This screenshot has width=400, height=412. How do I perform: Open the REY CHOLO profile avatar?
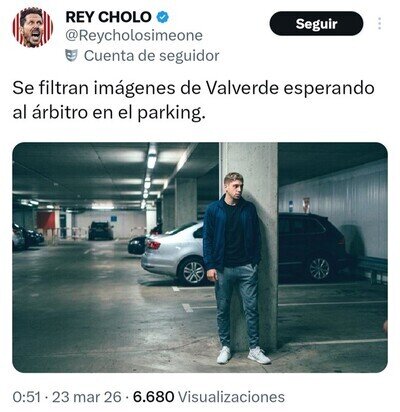pos(32,28)
